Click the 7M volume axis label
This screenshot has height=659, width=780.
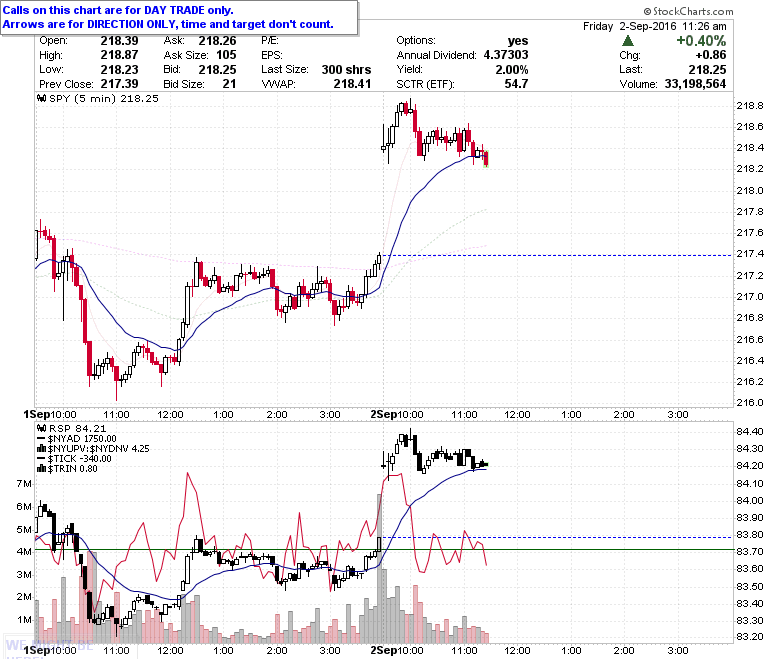click(x=24, y=483)
